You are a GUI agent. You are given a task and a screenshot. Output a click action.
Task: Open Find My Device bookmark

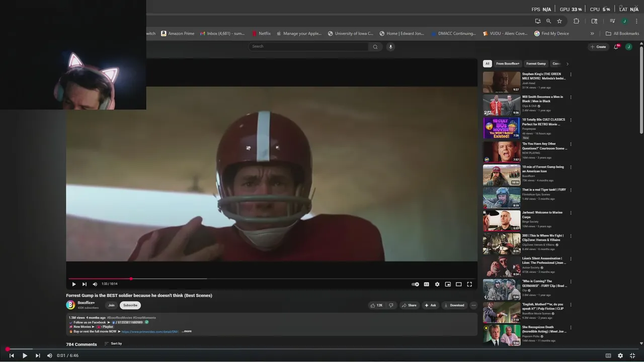click(551, 34)
